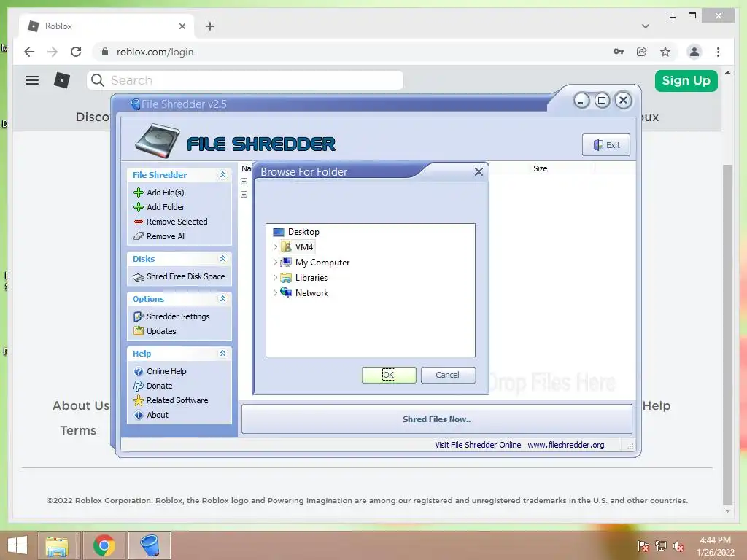Select the VM4 user folder icon

286,247
